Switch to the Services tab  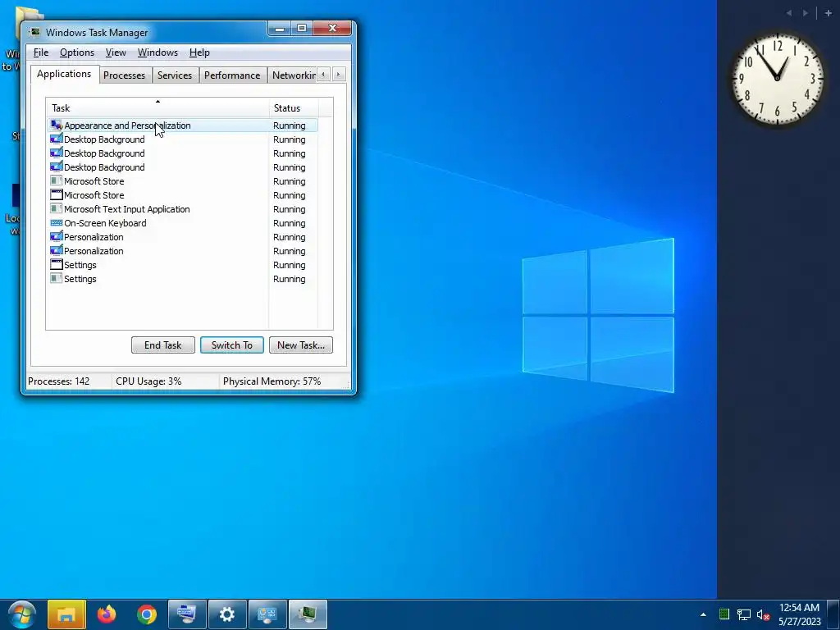click(x=175, y=75)
